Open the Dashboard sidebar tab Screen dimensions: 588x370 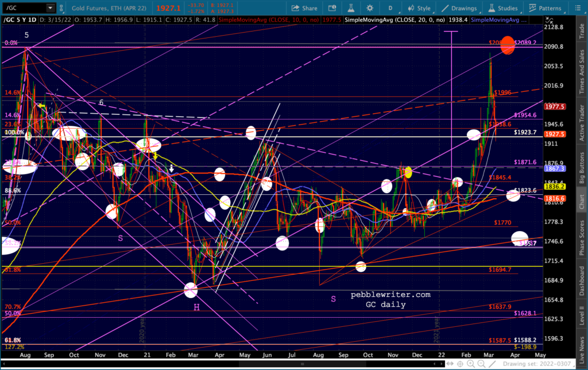tap(582, 281)
